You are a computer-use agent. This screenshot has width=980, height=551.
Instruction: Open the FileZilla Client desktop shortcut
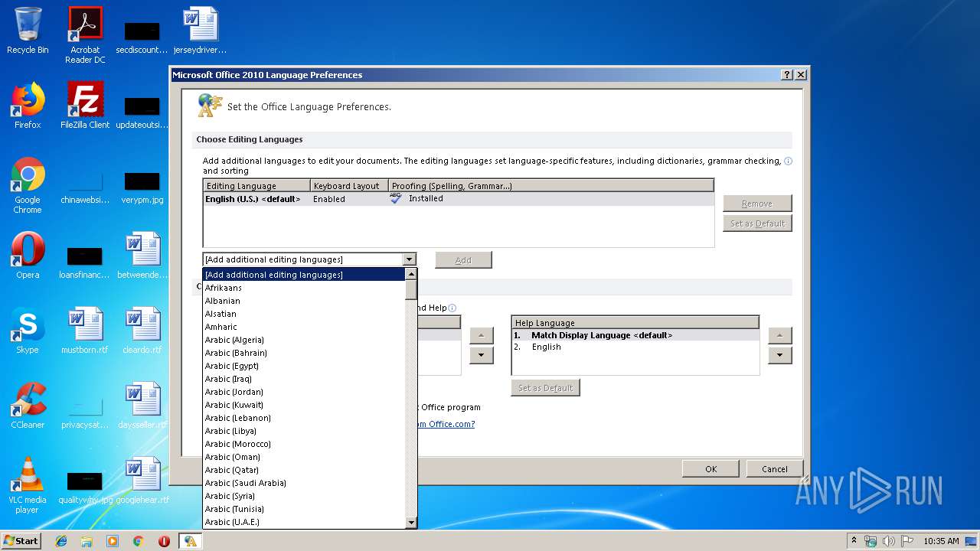click(x=85, y=106)
